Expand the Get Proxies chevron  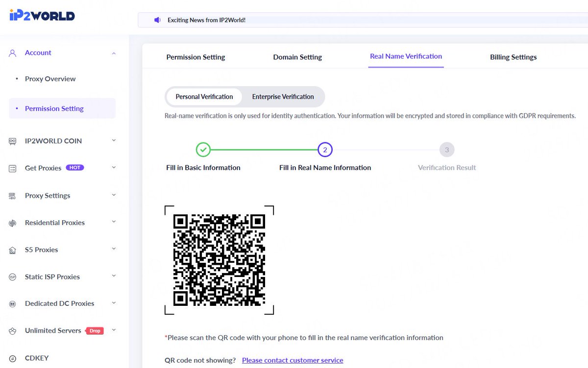114,167
